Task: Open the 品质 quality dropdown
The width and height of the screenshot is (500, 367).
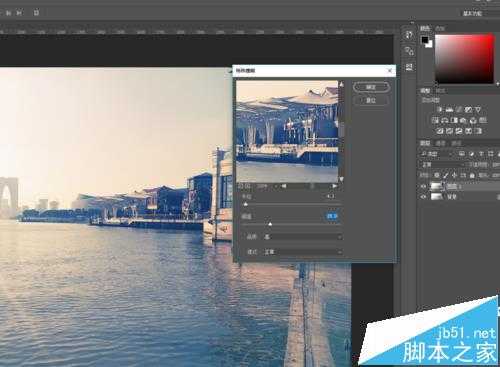Action: (303, 237)
